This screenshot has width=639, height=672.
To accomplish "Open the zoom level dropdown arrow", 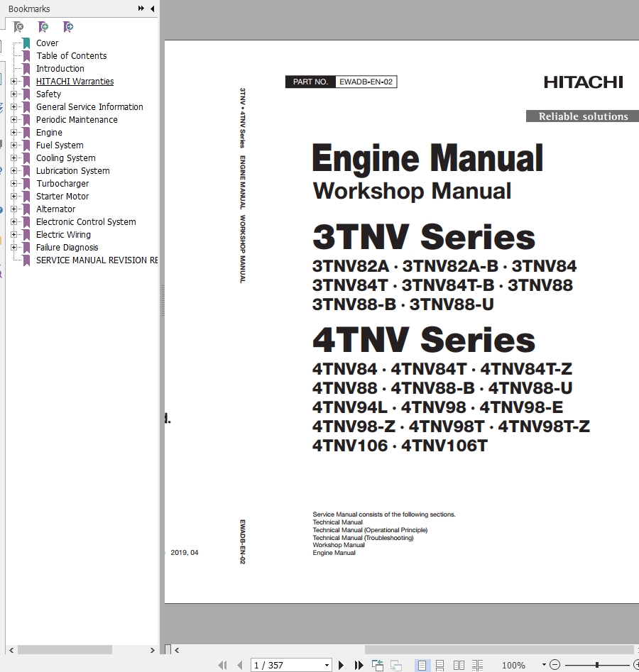I will [x=544, y=665].
